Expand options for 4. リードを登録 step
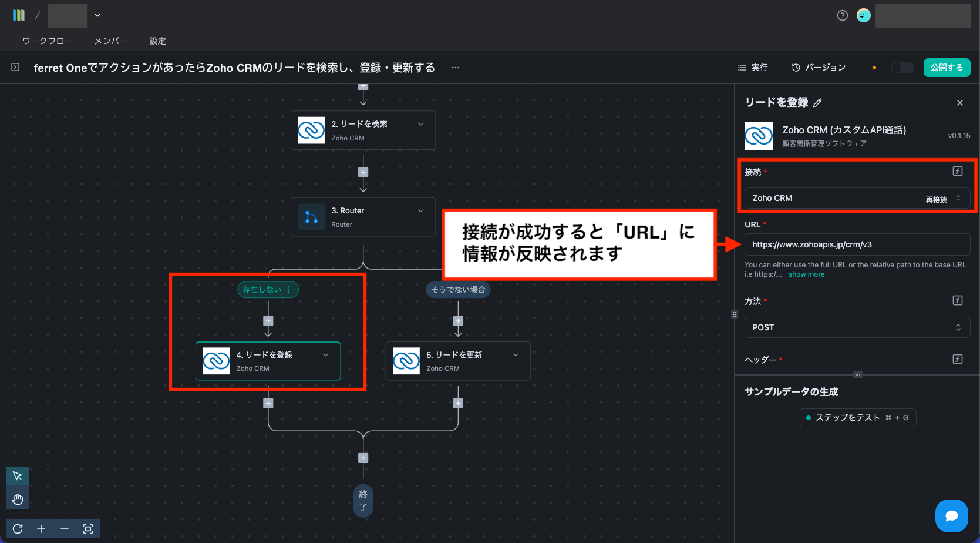This screenshot has height=543, width=980. coord(326,355)
